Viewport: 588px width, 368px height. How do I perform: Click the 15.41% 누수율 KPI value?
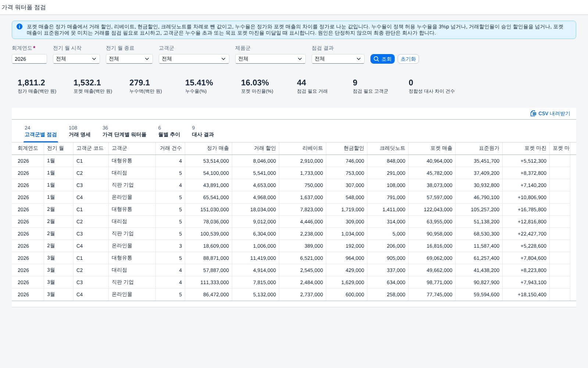point(199,83)
